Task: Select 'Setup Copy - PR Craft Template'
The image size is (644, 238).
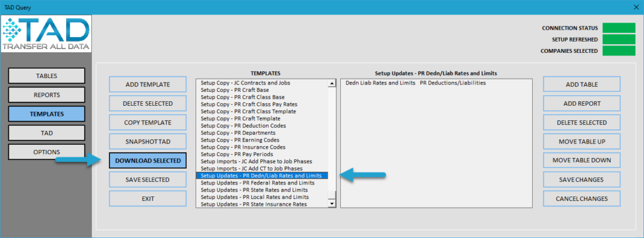Action: (x=262, y=118)
